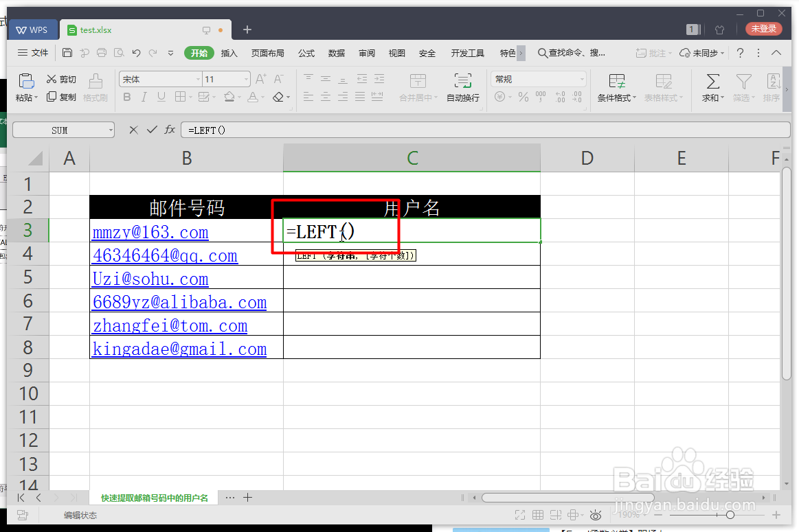Open zhangfei@tom.com email link

170,326
